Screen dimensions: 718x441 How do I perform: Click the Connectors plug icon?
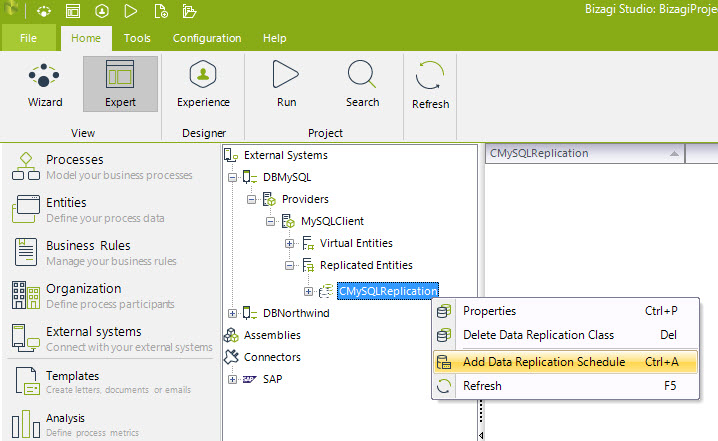[x=231, y=357]
